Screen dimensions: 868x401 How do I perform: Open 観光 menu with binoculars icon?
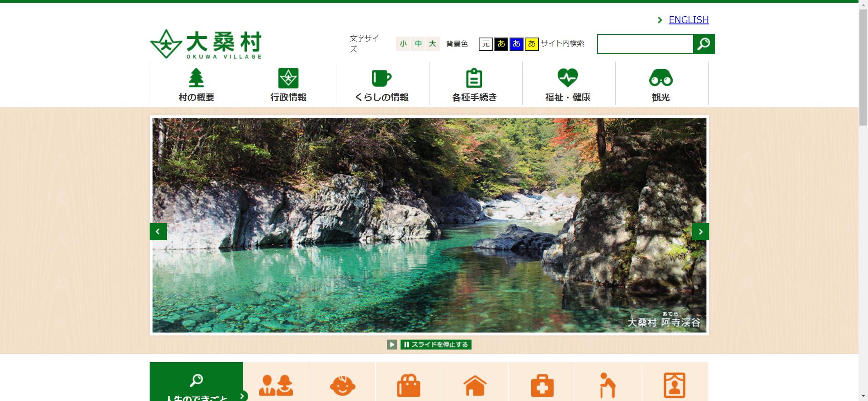662,84
